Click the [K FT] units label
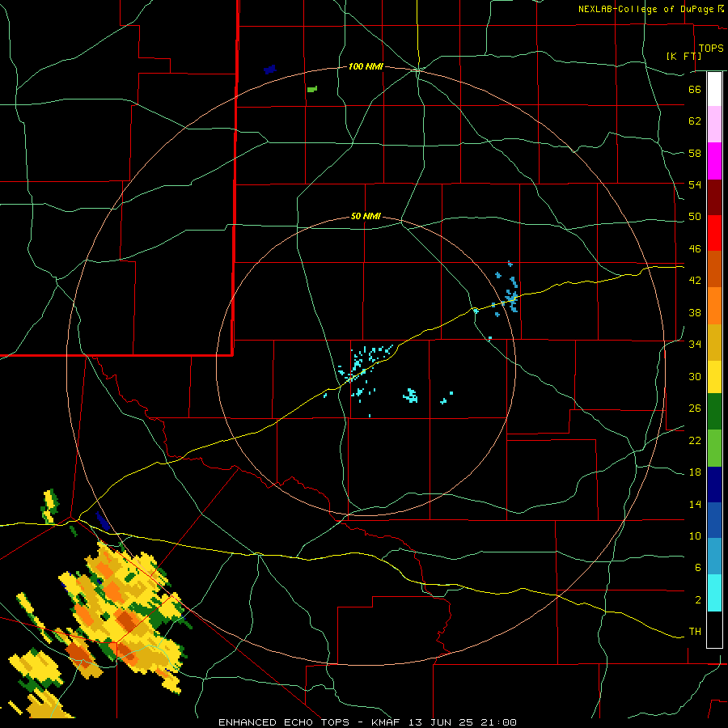Image resolution: width=728 pixels, height=728 pixels. 684,56
